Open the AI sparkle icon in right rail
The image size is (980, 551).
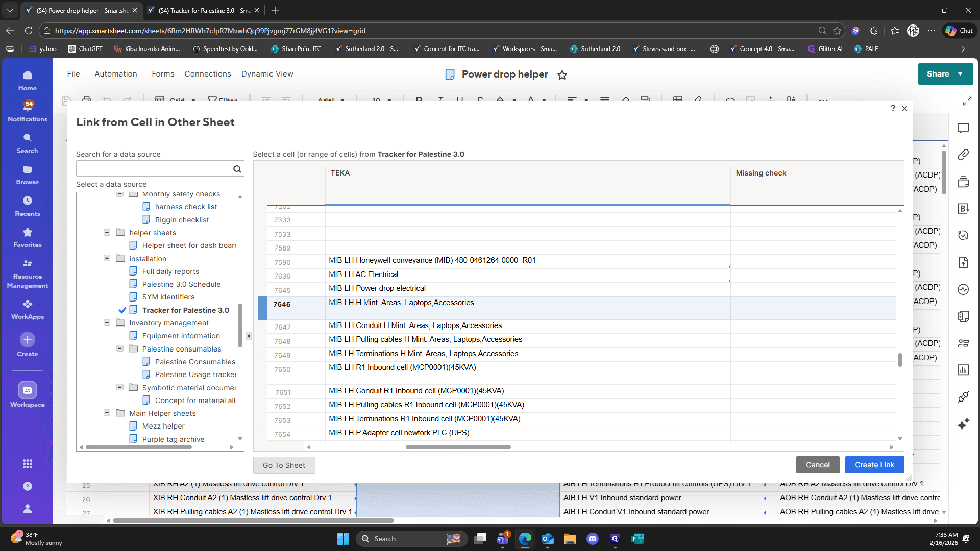(963, 424)
